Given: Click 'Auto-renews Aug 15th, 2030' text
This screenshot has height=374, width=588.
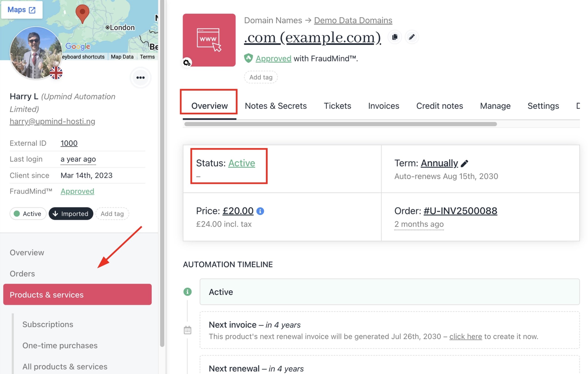Looking at the screenshot, I should click(x=446, y=176).
